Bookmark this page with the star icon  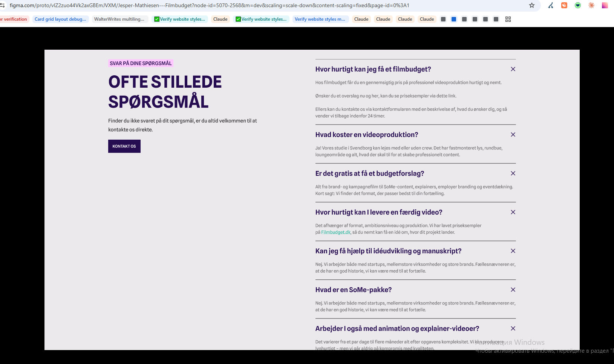coord(532,5)
